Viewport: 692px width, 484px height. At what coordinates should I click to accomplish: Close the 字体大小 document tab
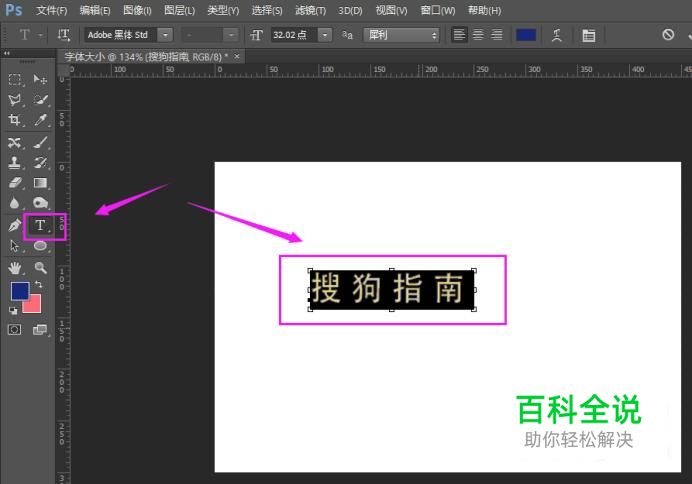click(x=237, y=56)
